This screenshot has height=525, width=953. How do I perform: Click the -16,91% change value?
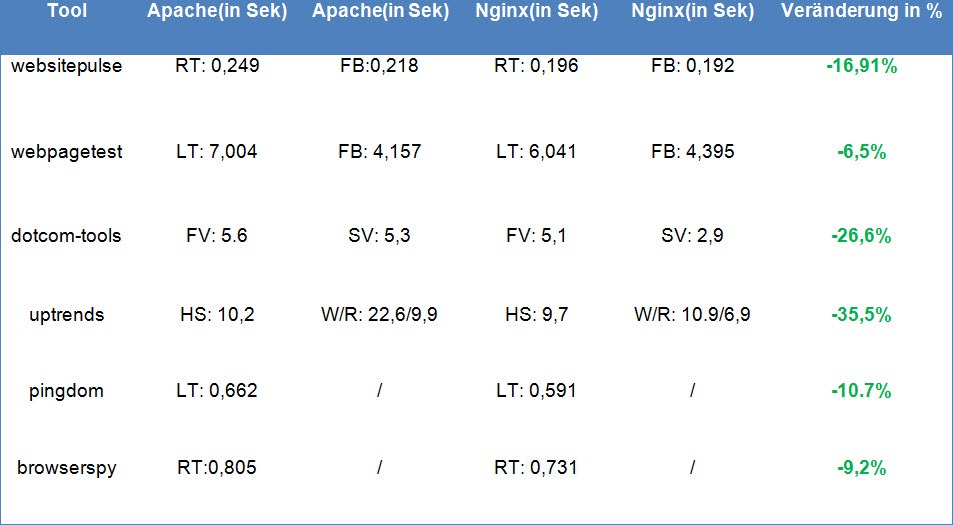click(861, 66)
